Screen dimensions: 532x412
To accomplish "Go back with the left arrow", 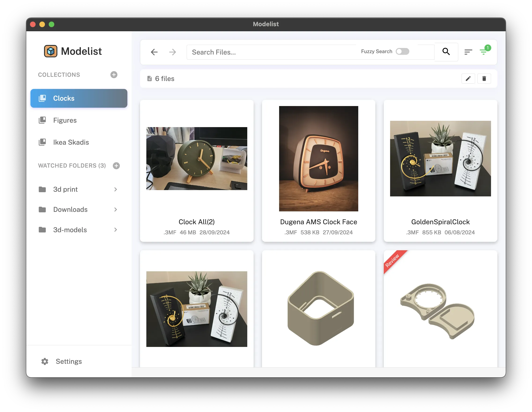I will [154, 52].
